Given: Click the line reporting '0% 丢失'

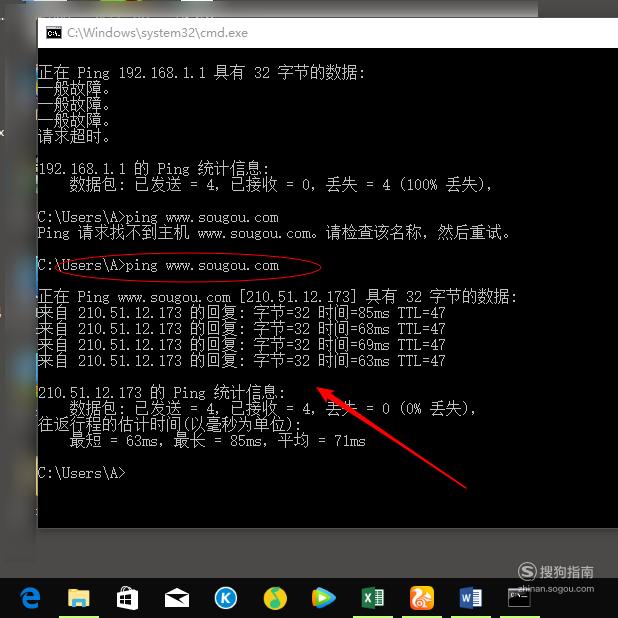Looking at the screenshot, I should point(272,409).
